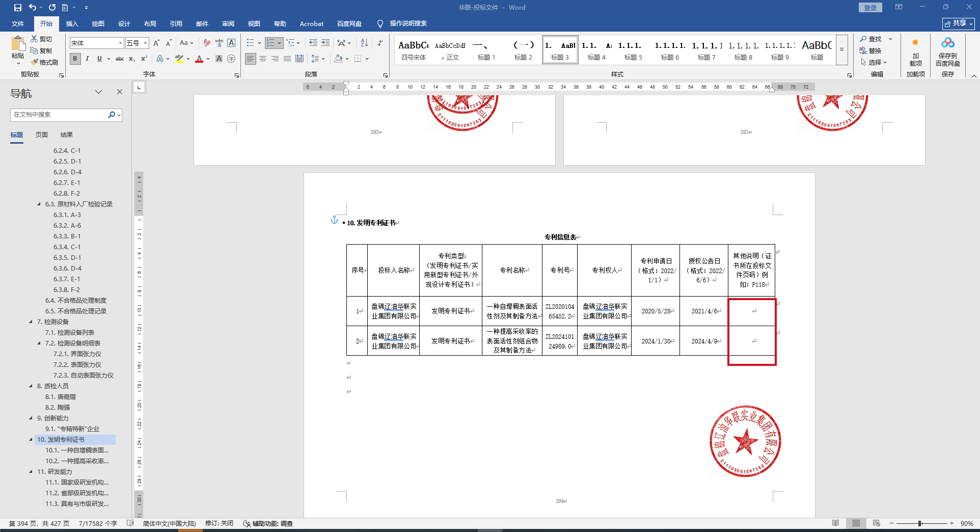Toggle strikethrough (abc) formatting
This screenshot has height=532, width=980.
coord(120,59)
